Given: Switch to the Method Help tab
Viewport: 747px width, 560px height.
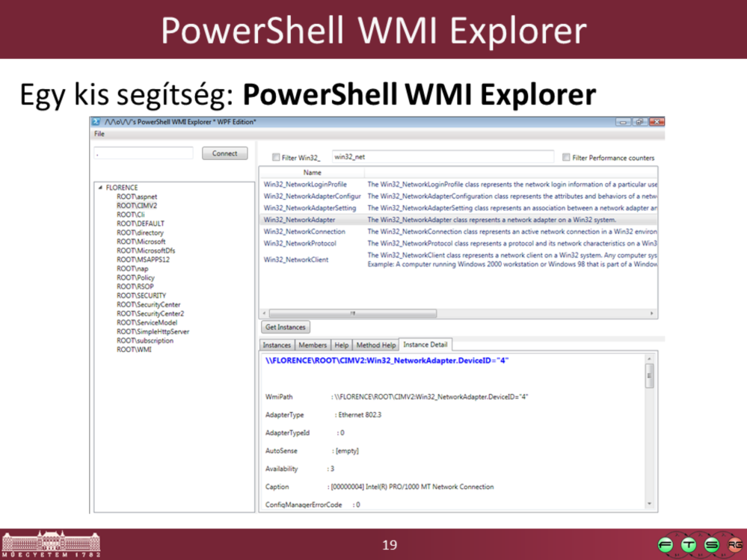Looking at the screenshot, I should (x=376, y=345).
